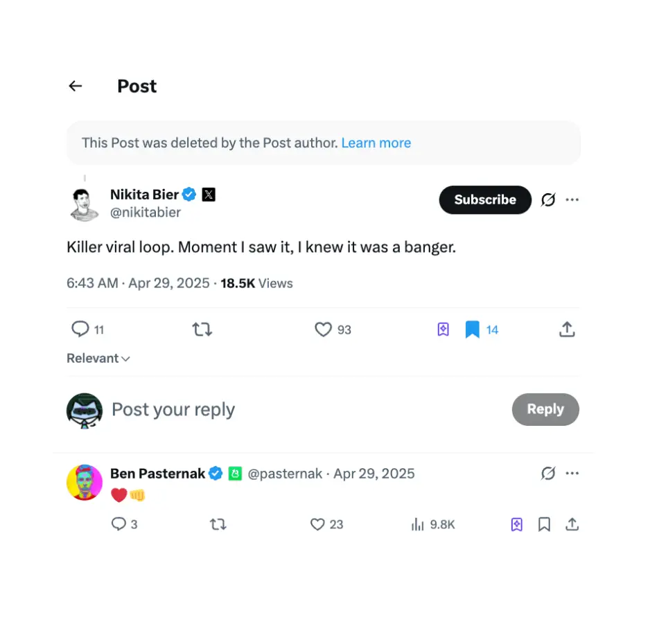Like Ben Pasternak's reply
The height and width of the screenshot is (644, 650).
tap(318, 524)
